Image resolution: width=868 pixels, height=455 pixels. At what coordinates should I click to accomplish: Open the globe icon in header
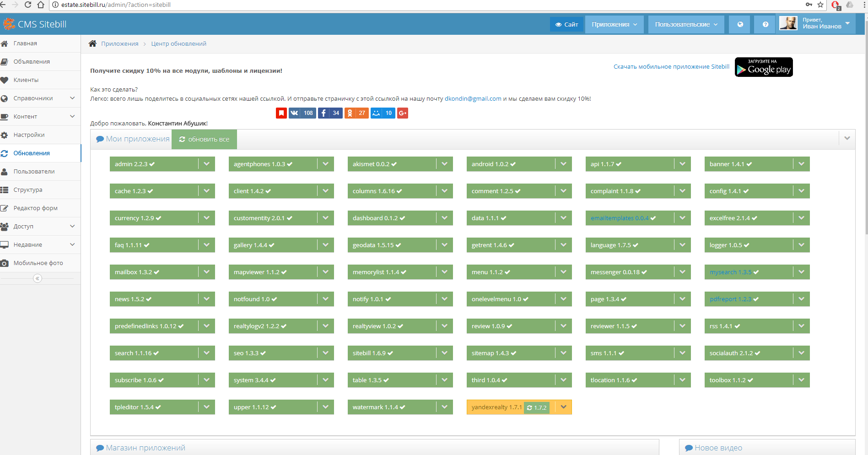740,24
